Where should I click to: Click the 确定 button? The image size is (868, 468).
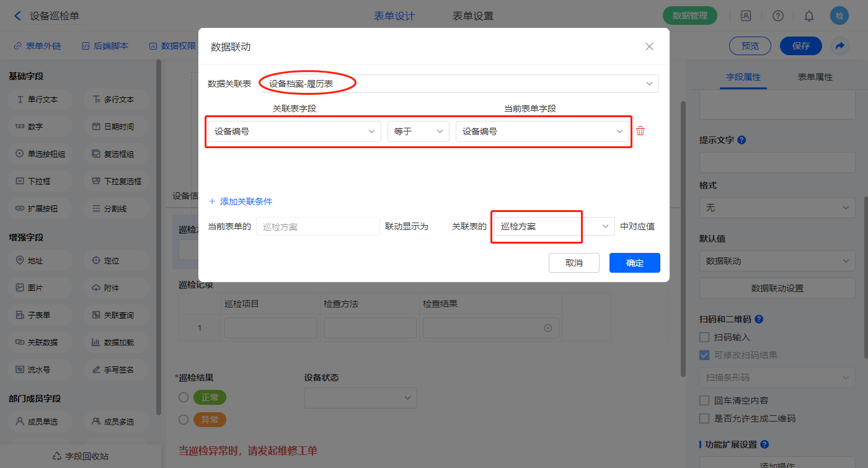(634, 263)
